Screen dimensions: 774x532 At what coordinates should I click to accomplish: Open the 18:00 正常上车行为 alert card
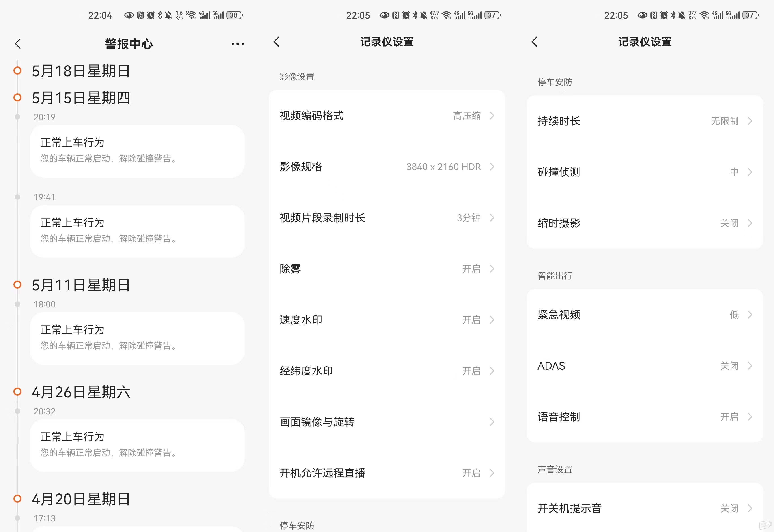pos(137,338)
